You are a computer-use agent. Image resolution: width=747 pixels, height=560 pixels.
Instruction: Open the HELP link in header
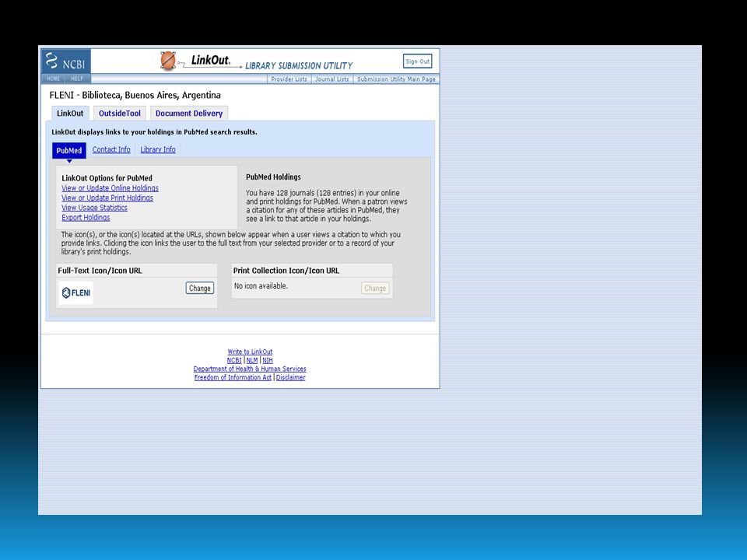(77, 79)
